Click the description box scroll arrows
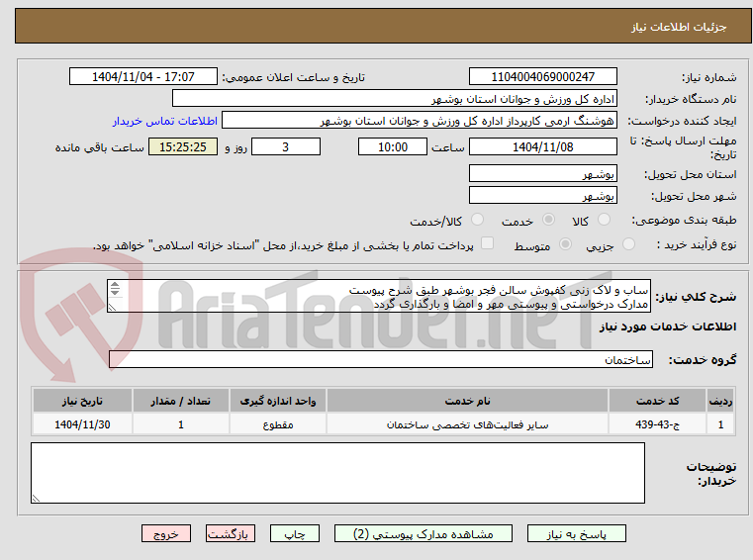Viewport: 753px width, 560px height. tap(115, 289)
